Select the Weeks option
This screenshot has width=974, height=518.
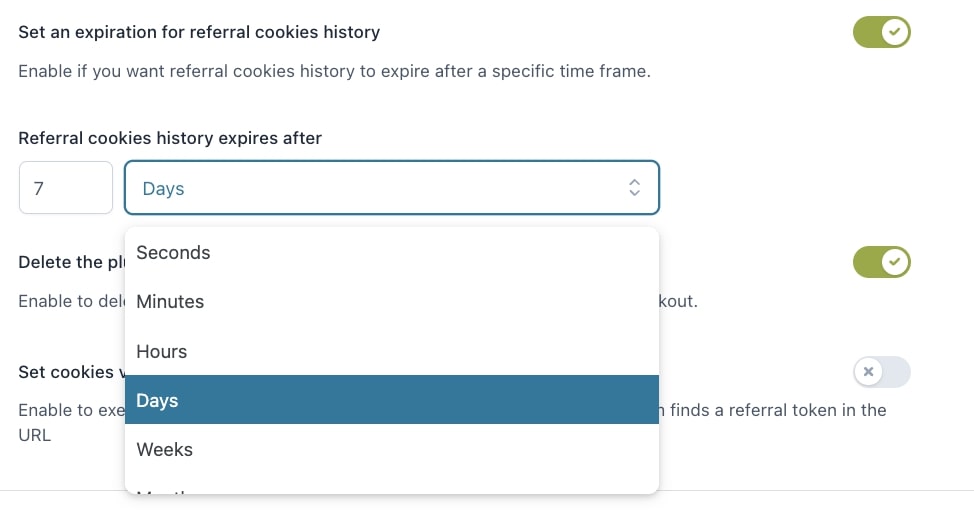click(391, 449)
